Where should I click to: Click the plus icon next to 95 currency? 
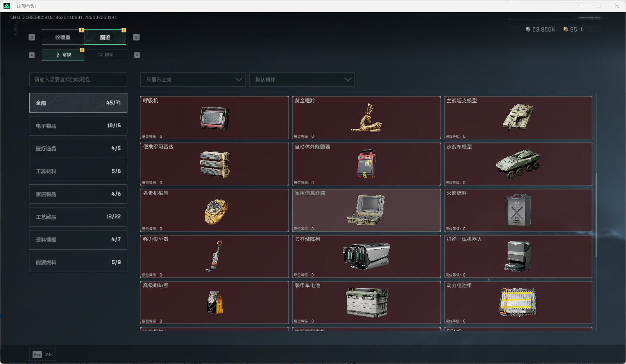pos(581,29)
